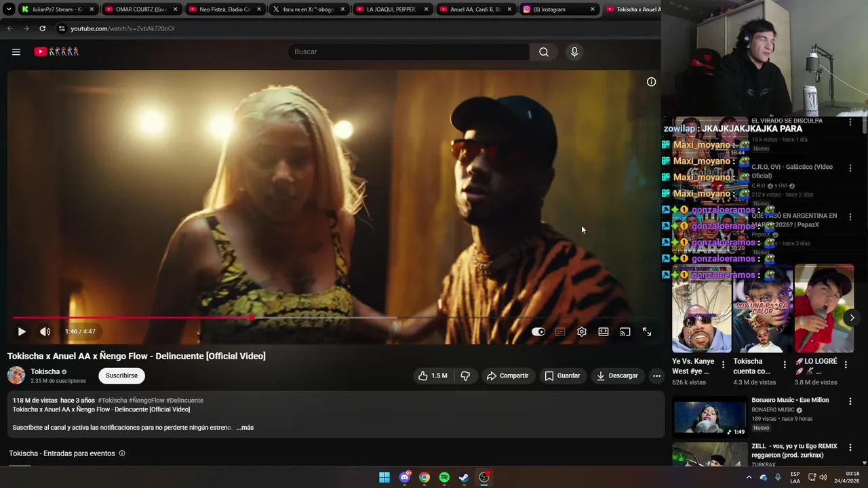Go to the YouTube home logo

coord(56,52)
